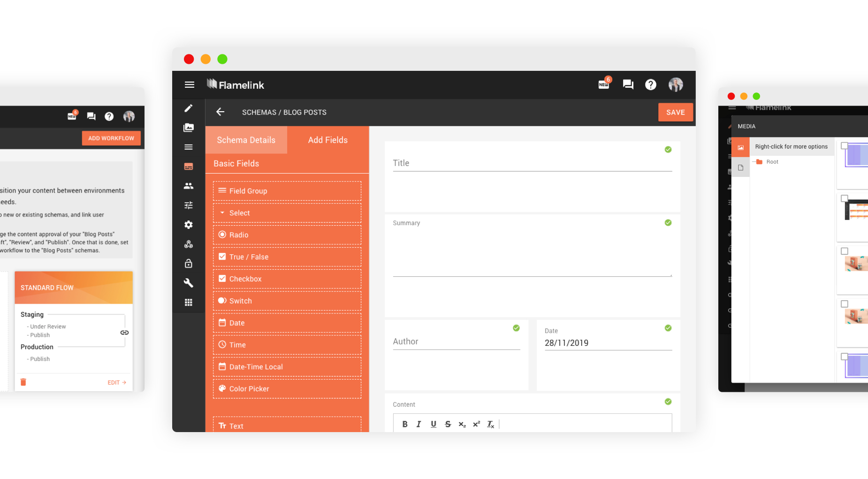The image size is (868, 479).
Task: Open the settings gear in sidebar
Action: coord(189,225)
